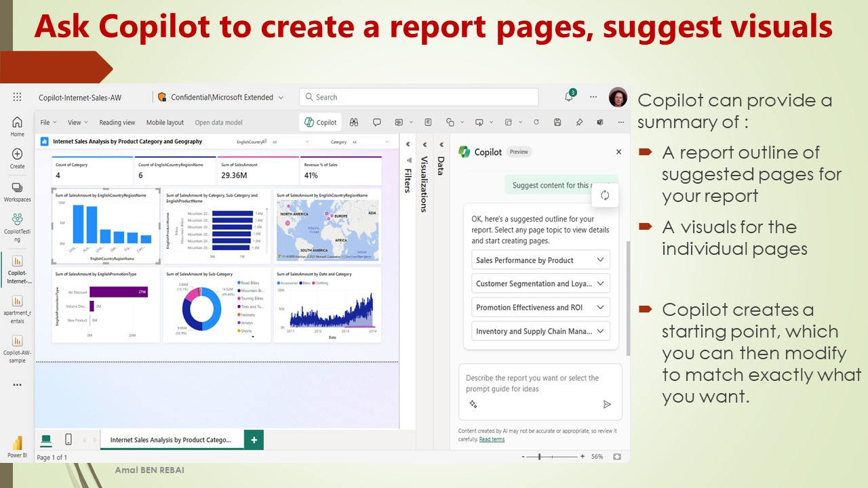
Task: Expand the Filters pane
Action: point(408,144)
